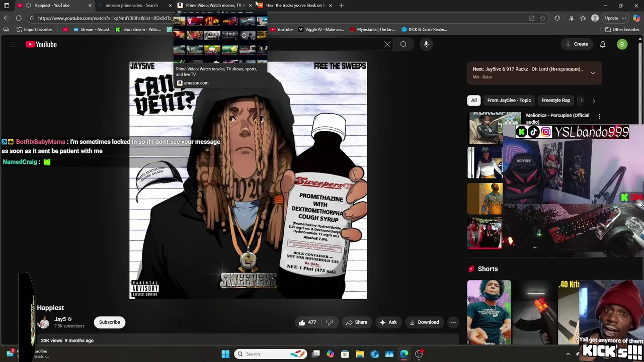The width and height of the screenshot is (644, 362).
Task: Open the Stream – Aircast bookmark
Action: 91,29
